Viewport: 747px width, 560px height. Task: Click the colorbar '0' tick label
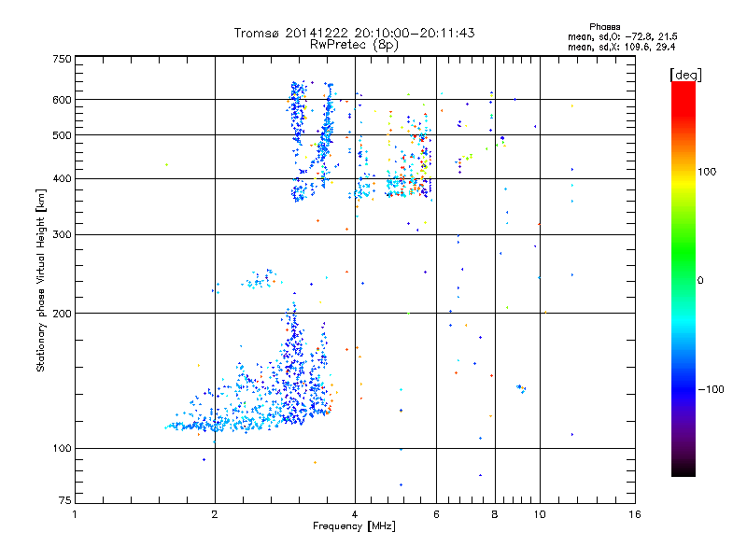tap(700, 280)
